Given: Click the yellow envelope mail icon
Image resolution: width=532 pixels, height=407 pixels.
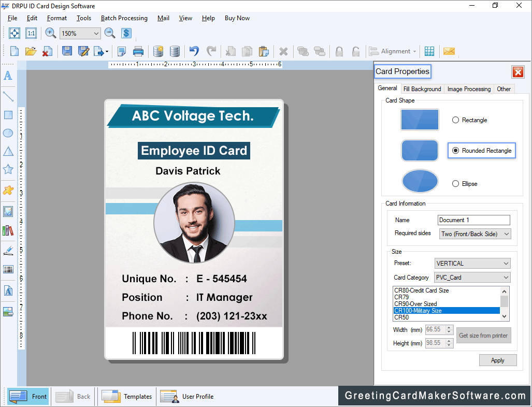Looking at the screenshot, I should pos(449,51).
